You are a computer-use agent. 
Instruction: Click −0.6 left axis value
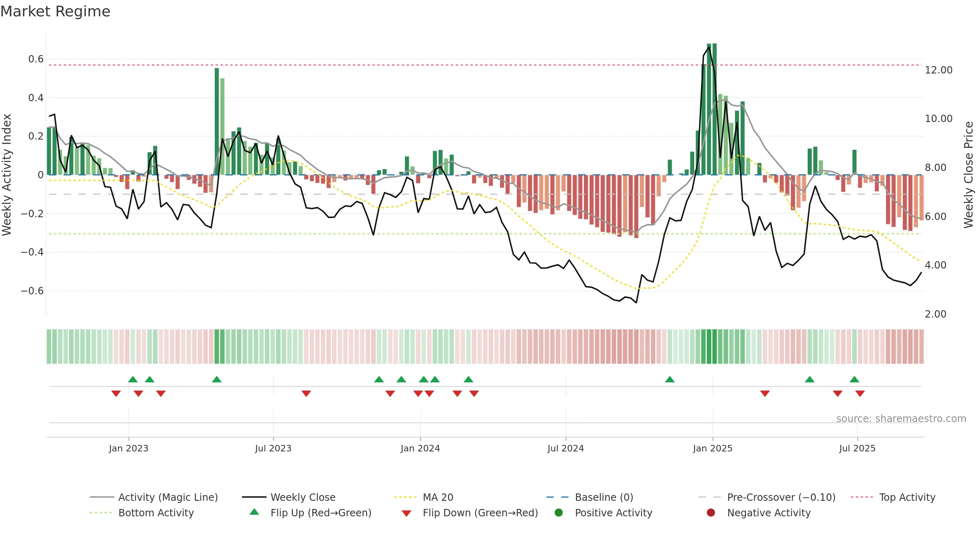click(x=32, y=291)
